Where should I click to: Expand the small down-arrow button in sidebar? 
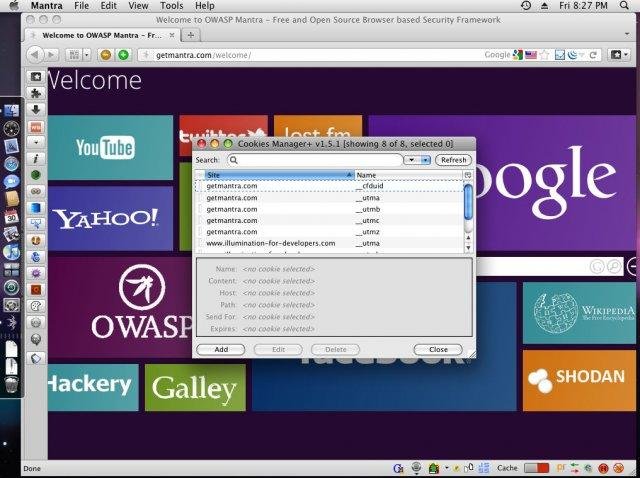pos(36,142)
